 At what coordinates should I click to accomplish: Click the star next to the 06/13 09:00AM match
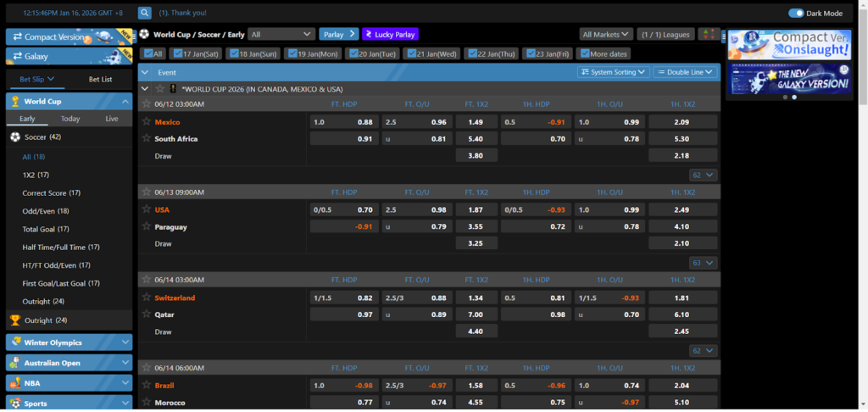click(x=146, y=192)
